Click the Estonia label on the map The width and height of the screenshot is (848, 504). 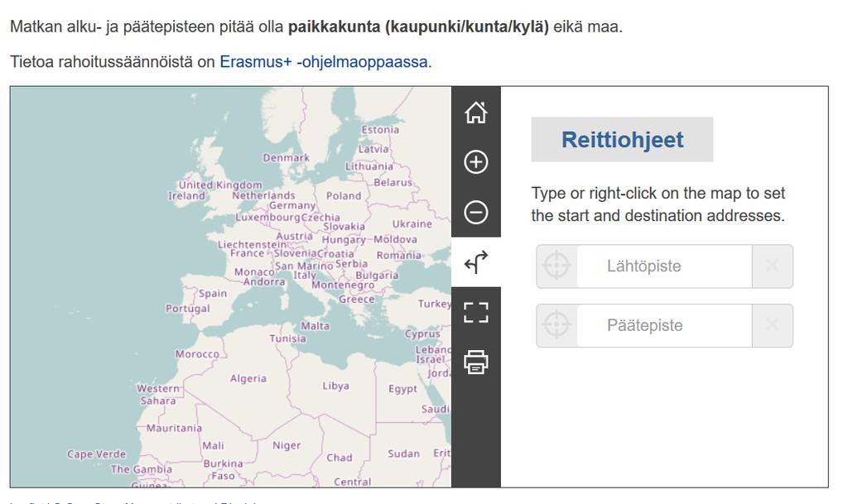tap(380, 130)
